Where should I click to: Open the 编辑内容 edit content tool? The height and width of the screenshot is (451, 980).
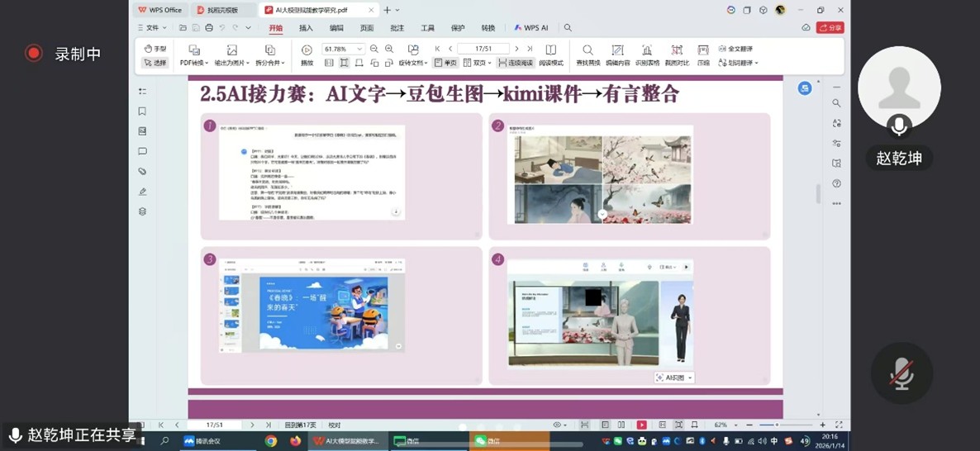point(617,55)
